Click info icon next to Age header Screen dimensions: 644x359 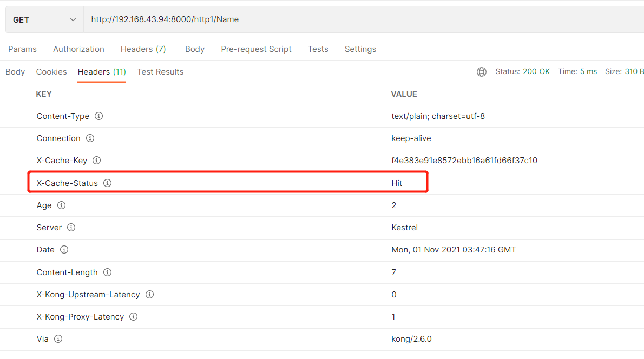point(61,205)
